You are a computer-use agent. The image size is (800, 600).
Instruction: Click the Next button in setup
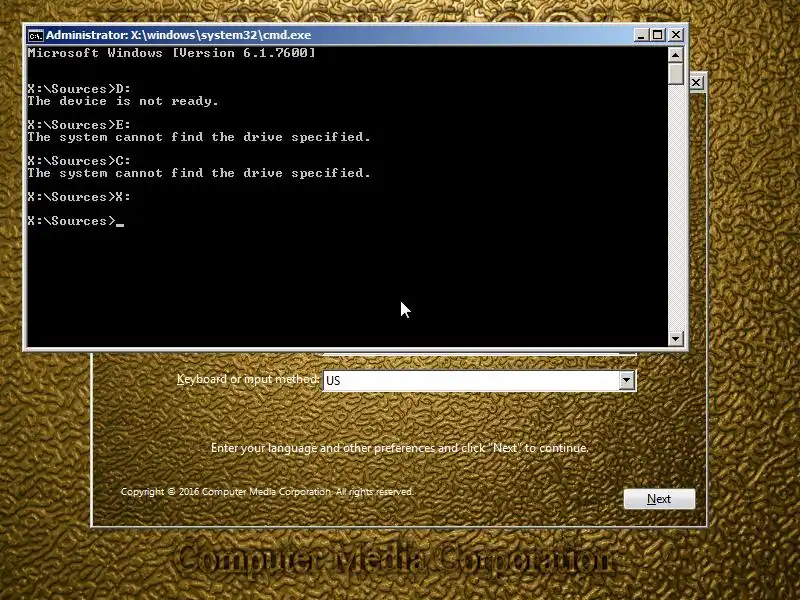pyautogui.click(x=659, y=499)
